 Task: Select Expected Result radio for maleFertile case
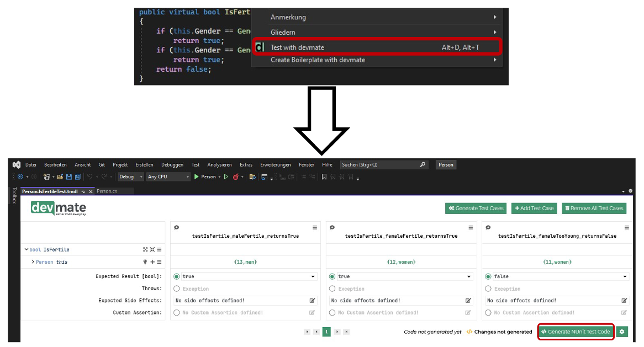click(177, 276)
